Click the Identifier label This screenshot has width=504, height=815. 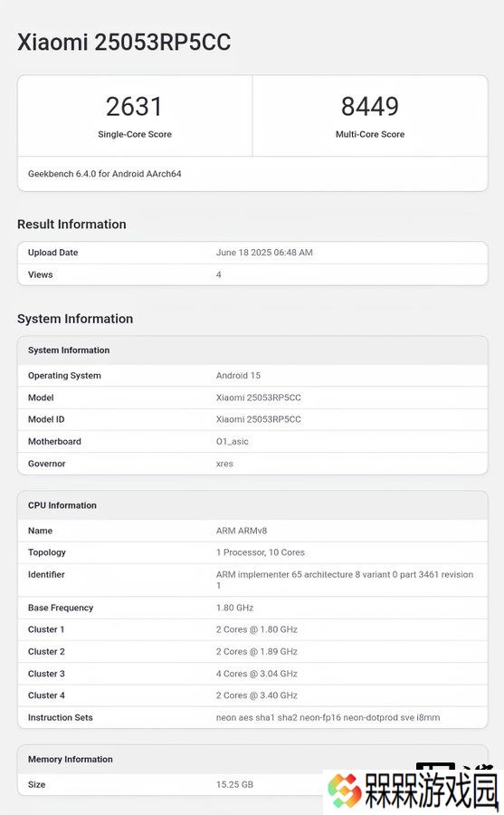(x=46, y=574)
